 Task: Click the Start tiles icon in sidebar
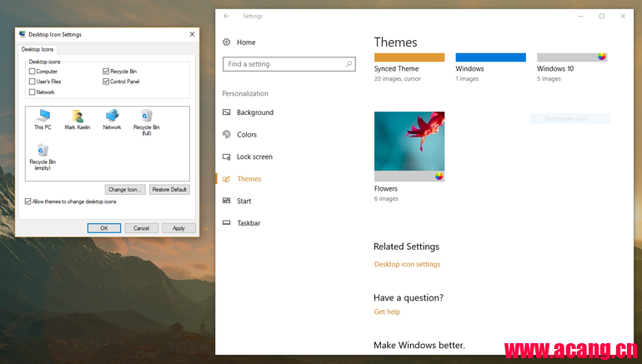[227, 201]
